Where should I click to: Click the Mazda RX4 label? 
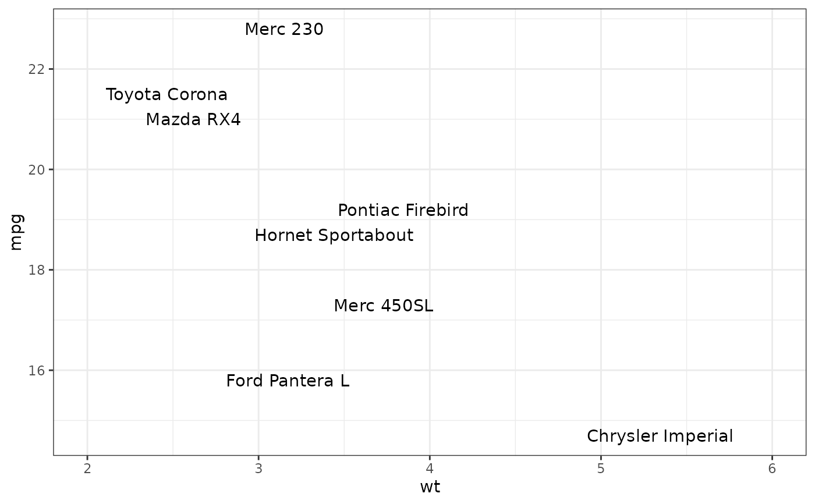193,120
